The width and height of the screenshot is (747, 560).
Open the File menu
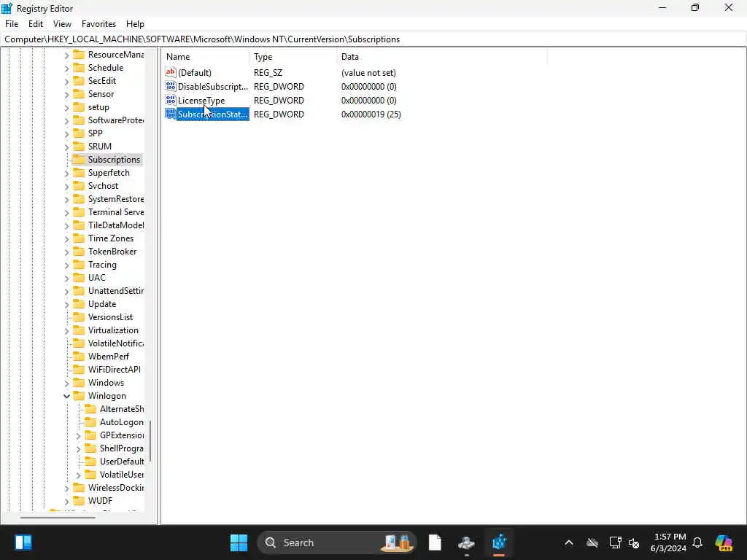point(12,24)
